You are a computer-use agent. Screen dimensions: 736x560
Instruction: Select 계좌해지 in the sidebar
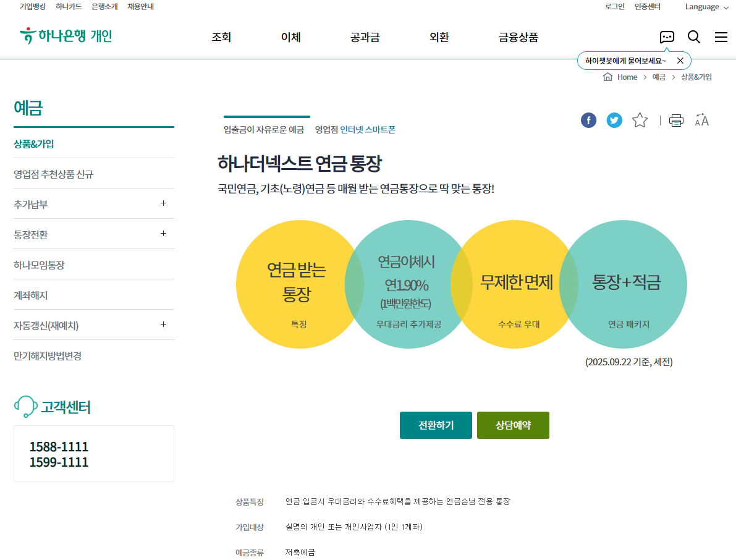point(30,295)
